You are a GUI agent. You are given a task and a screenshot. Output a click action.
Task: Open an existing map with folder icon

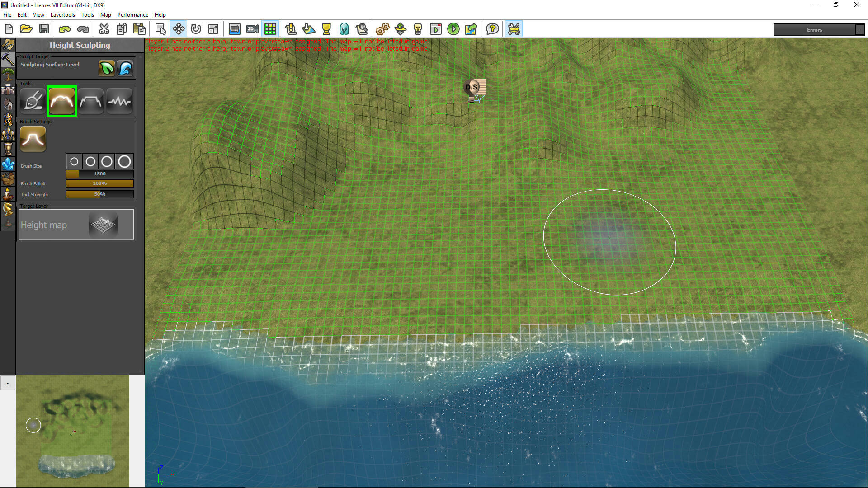click(26, 29)
